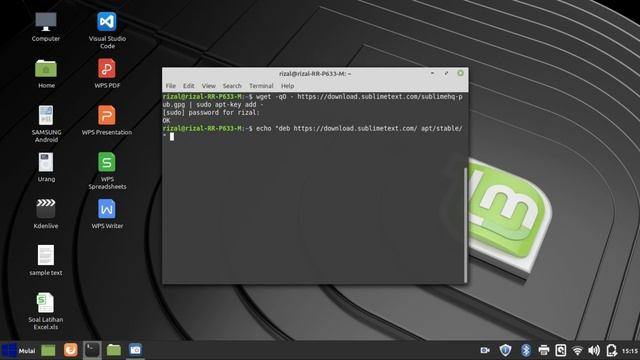Minimize the terminal window
Screen dimensions: 640x360
click(432, 73)
